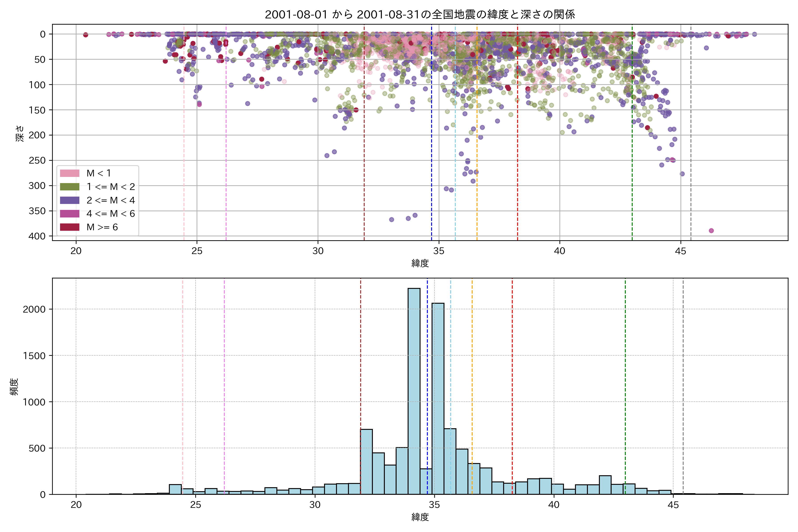
Task: Click the 2000 tick label on the histogram
Action: coord(34,309)
